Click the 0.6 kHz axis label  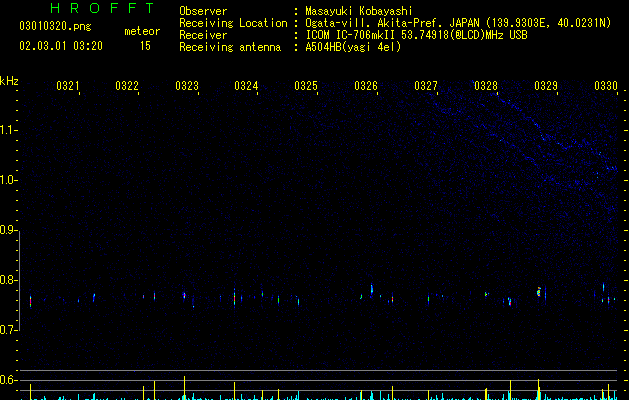(x=9, y=380)
